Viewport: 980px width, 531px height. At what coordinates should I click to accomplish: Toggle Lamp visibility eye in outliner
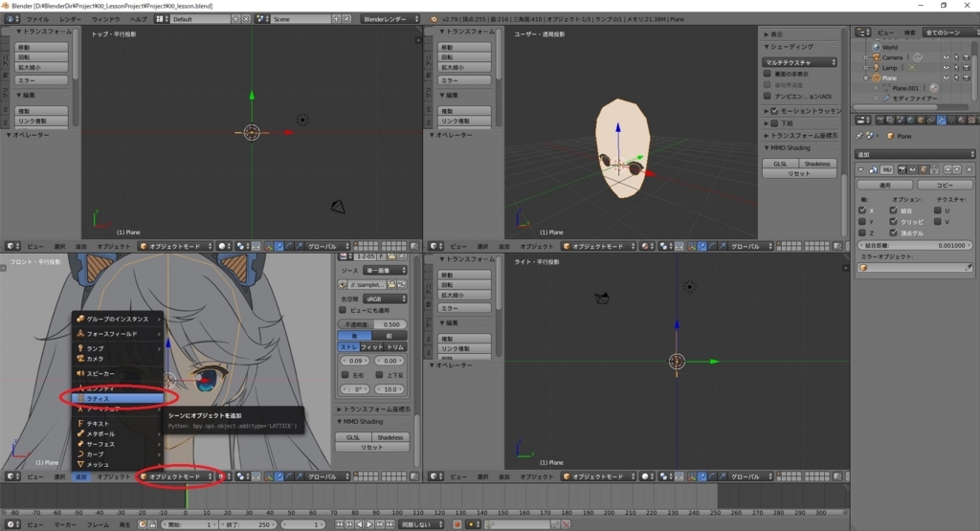coord(947,68)
